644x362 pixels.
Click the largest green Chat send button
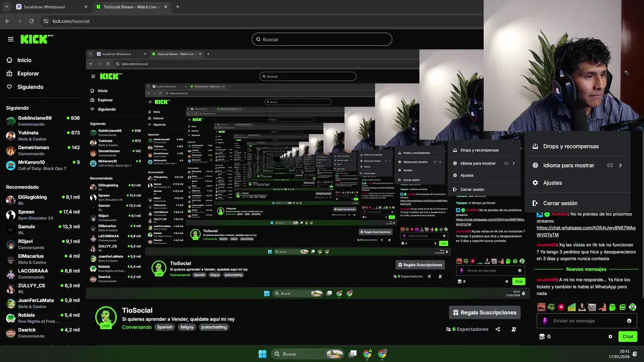[x=628, y=336]
